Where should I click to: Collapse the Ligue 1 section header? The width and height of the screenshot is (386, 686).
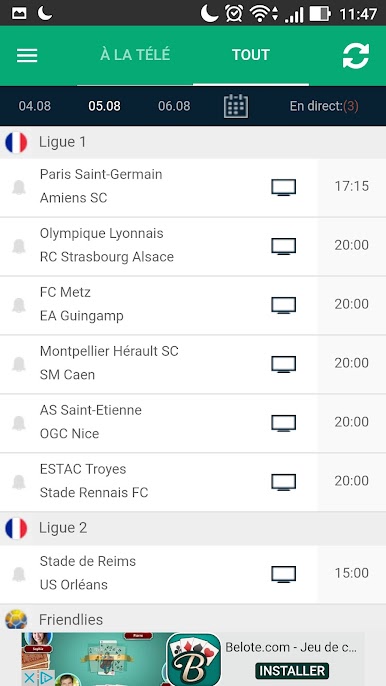[193, 142]
